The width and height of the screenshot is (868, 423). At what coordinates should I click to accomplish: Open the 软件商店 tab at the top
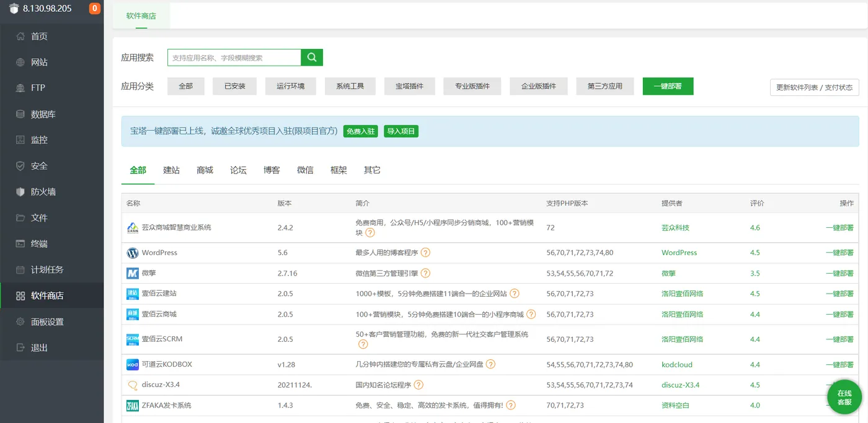click(141, 16)
